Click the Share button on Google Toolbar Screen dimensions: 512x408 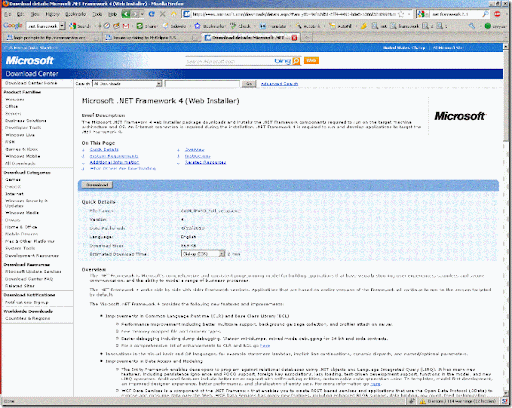(x=147, y=26)
